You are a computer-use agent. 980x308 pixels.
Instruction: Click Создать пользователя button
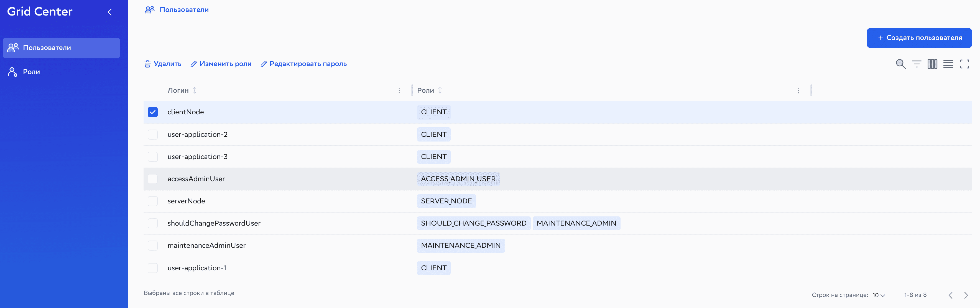pyautogui.click(x=919, y=38)
